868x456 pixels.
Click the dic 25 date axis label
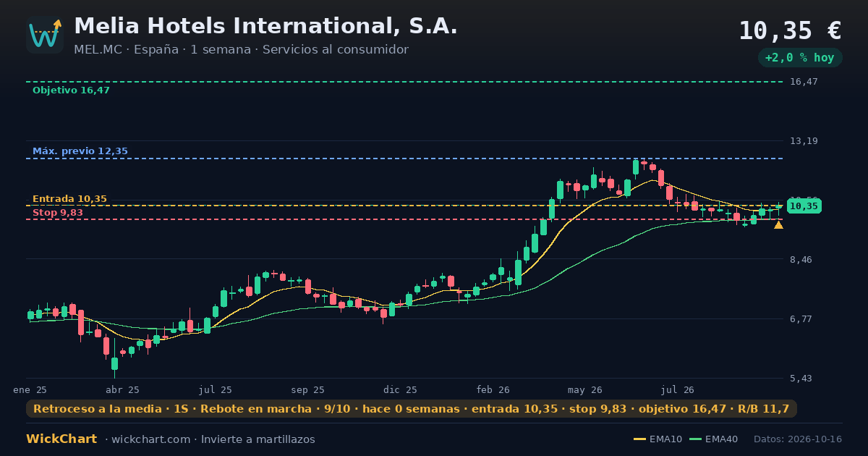(401, 390)
